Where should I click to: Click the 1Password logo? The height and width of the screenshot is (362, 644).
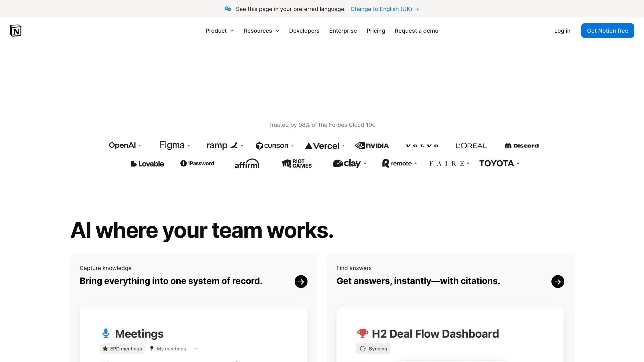pyautogui.click(x=197, y=163)
